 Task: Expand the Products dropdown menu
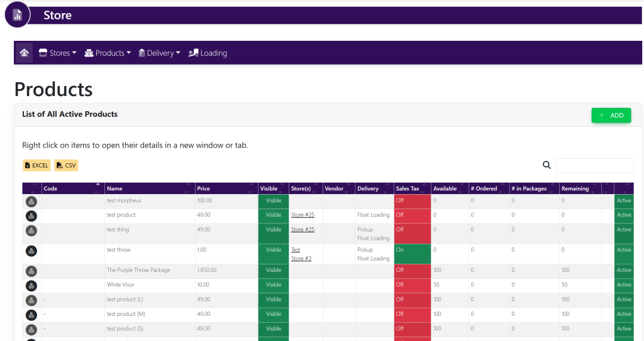click(108, 53)
